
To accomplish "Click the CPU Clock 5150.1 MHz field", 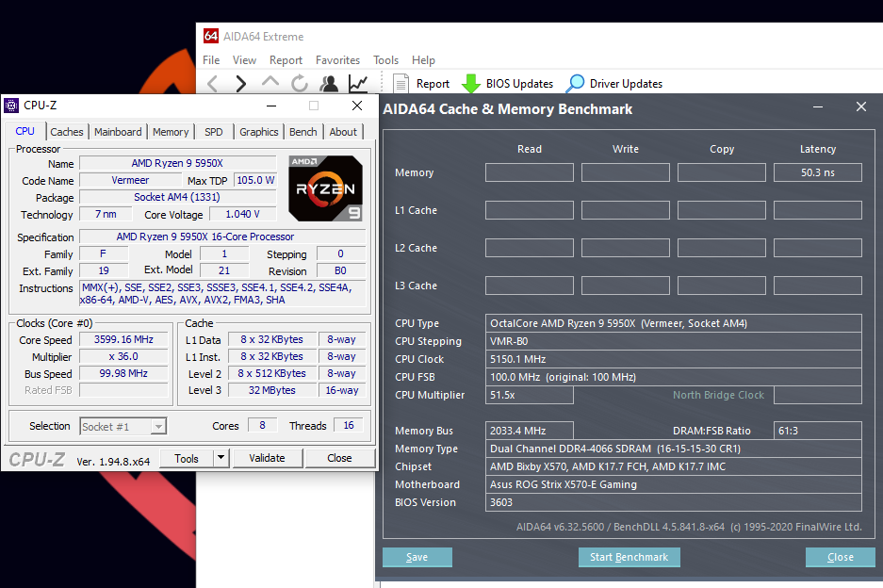I will tap(674, 359).
